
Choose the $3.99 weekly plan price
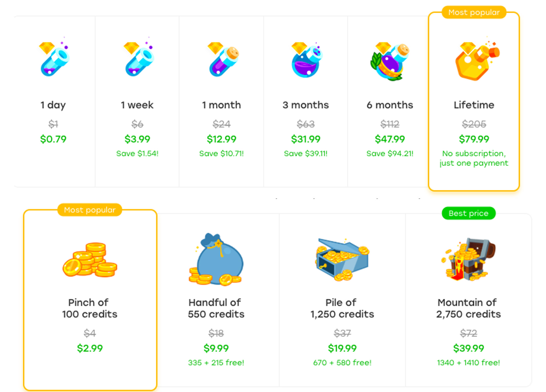click(137, 139)
